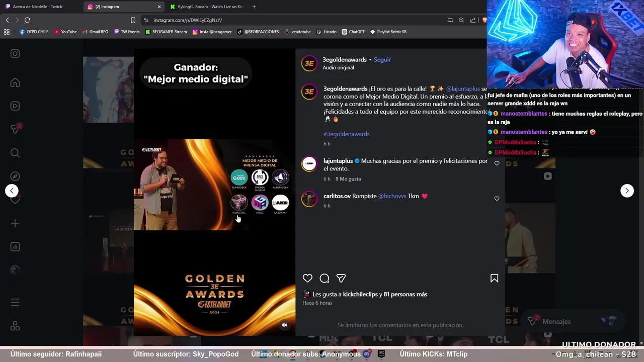Open the Instagram logo home link
The image size is (644, 362).
[15, 54]
